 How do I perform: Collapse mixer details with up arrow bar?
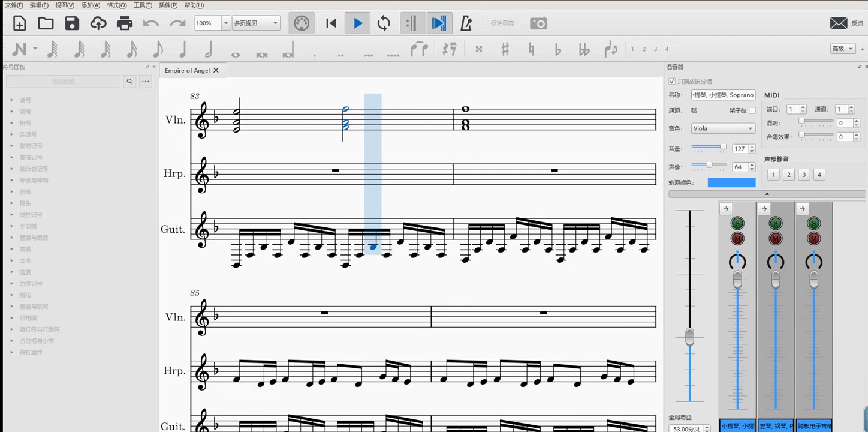click(x=767, y=194)
